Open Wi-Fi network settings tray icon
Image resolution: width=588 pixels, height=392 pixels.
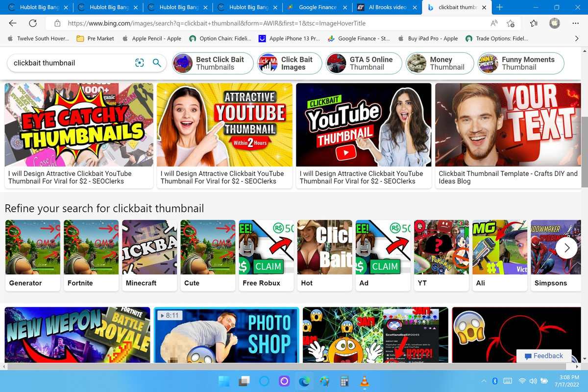[522, 381]
